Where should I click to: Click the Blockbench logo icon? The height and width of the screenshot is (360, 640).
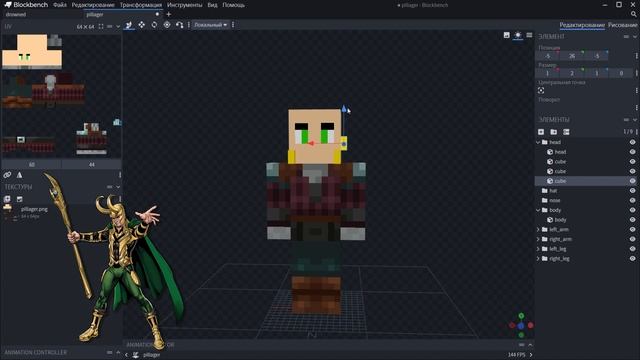tap(8, 5)
